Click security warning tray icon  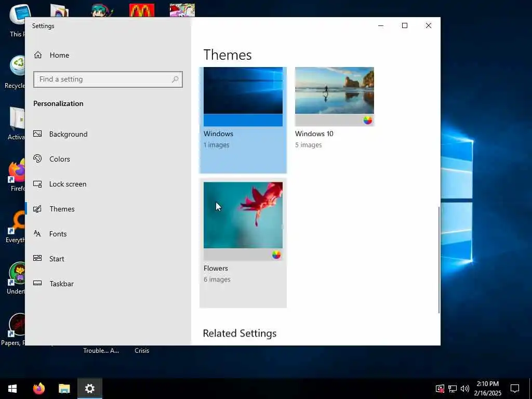point(440,389)
